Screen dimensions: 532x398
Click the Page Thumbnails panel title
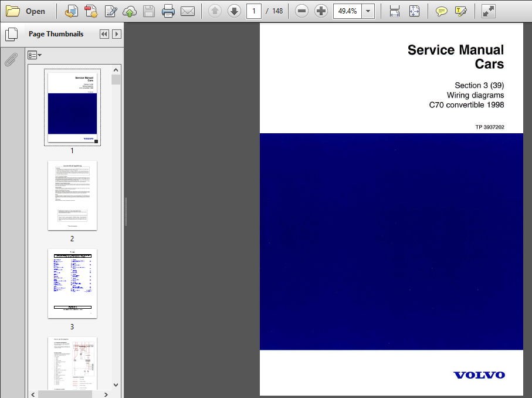(x=56, y=34)
